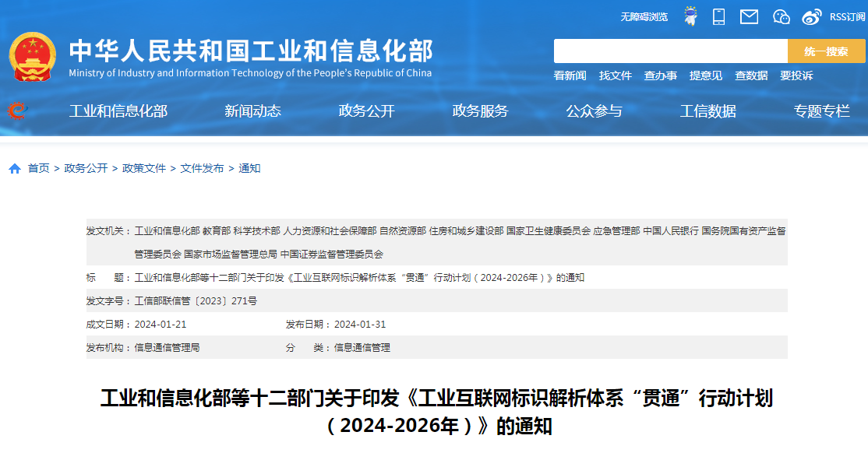Go to 通知 in breadcrumb
Image resolution: width=868 pixels, height=453 pixels.
click(249, 168)
